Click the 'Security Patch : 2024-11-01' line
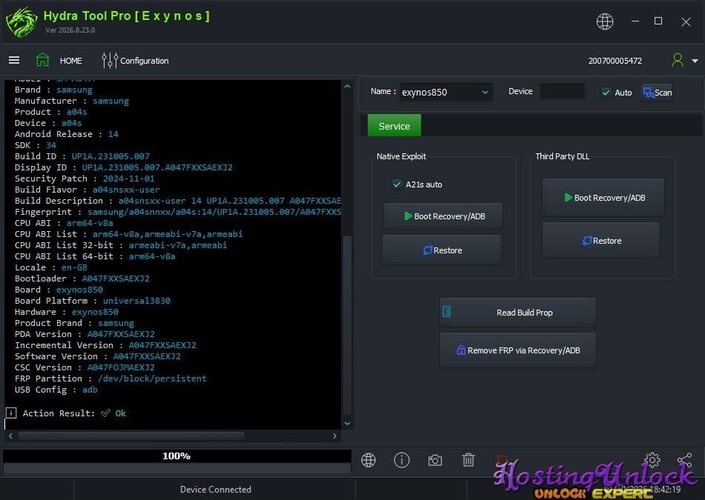The width and height of the screenshot is (705, 500). [85, 179]
